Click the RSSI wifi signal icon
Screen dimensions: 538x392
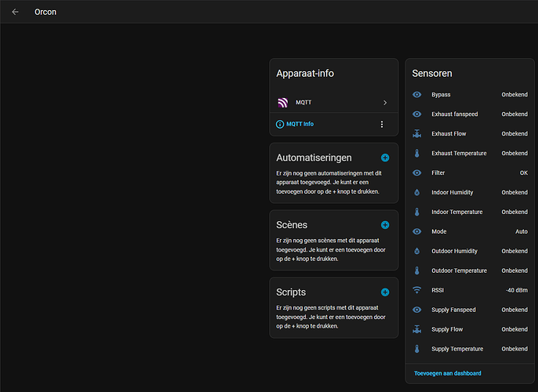[416, 290]
